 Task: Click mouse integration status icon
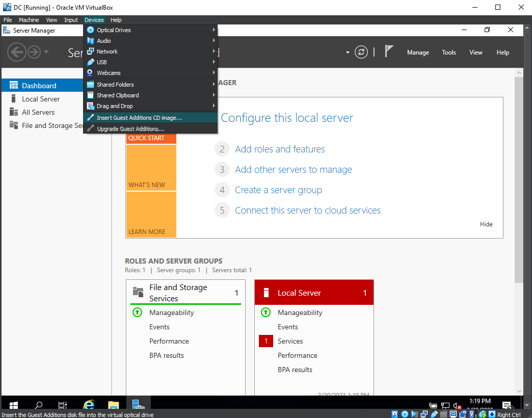(x=482, y=414)
